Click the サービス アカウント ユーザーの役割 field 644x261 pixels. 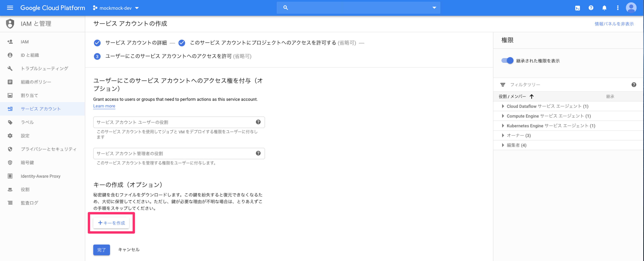(179, 122)
